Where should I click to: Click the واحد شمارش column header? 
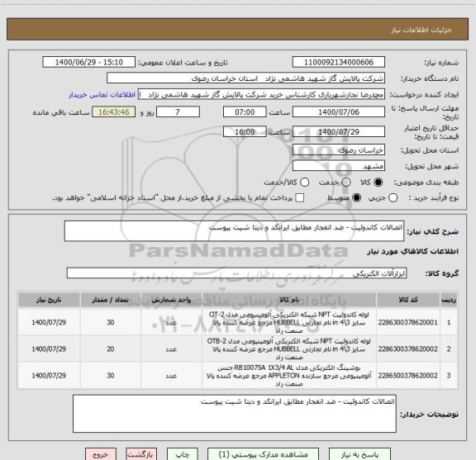tap(171, 300)
